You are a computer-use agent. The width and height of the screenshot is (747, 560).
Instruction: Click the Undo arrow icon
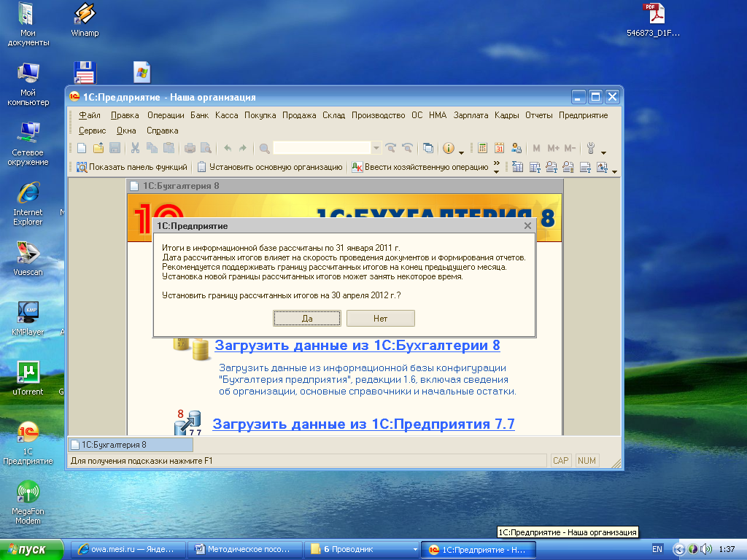tap(228, 148)
